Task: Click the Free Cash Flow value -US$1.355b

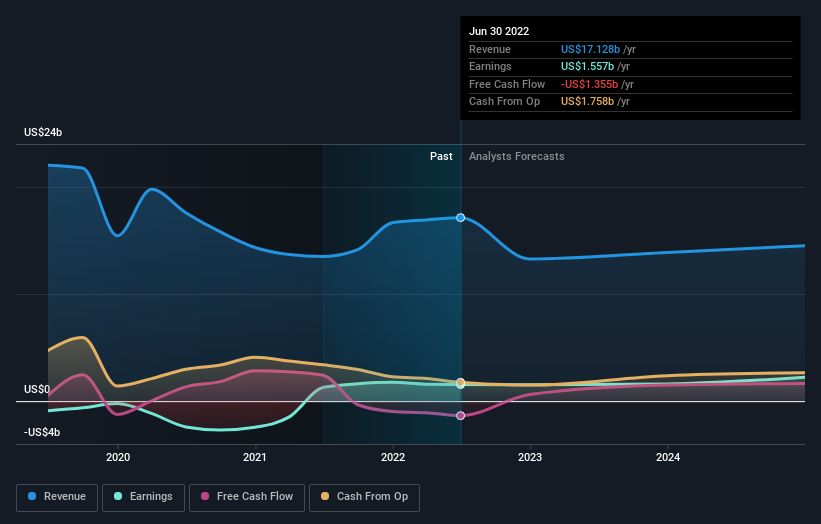Action: pos(589,84)
